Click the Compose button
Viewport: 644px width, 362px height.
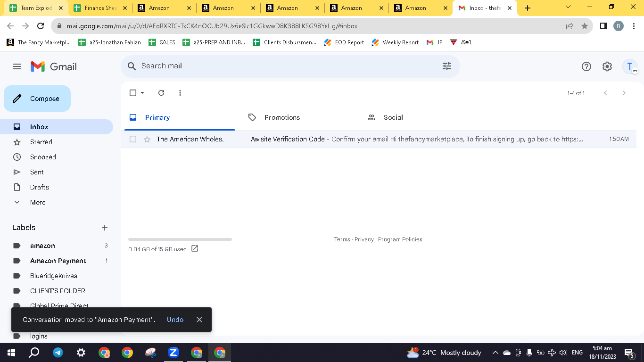pyautogui.click(x=37, y=99)
